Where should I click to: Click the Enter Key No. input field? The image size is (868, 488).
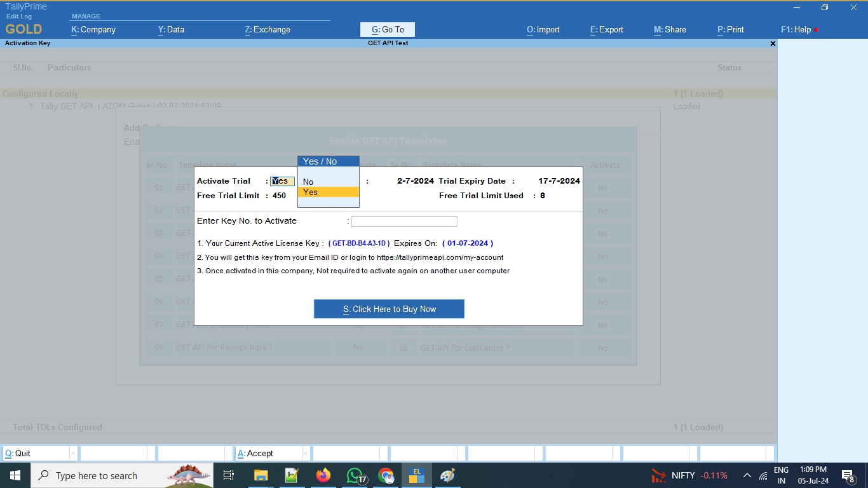click(x=404, y=221)
